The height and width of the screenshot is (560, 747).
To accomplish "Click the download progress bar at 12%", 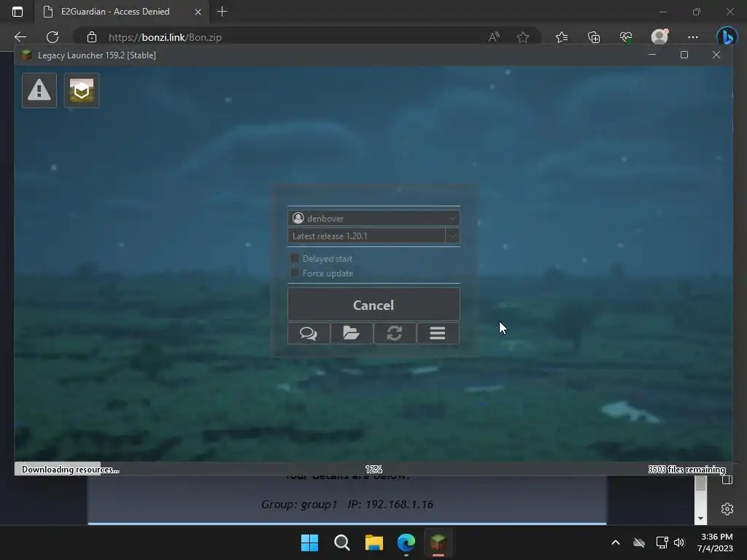I will [373, 469].
